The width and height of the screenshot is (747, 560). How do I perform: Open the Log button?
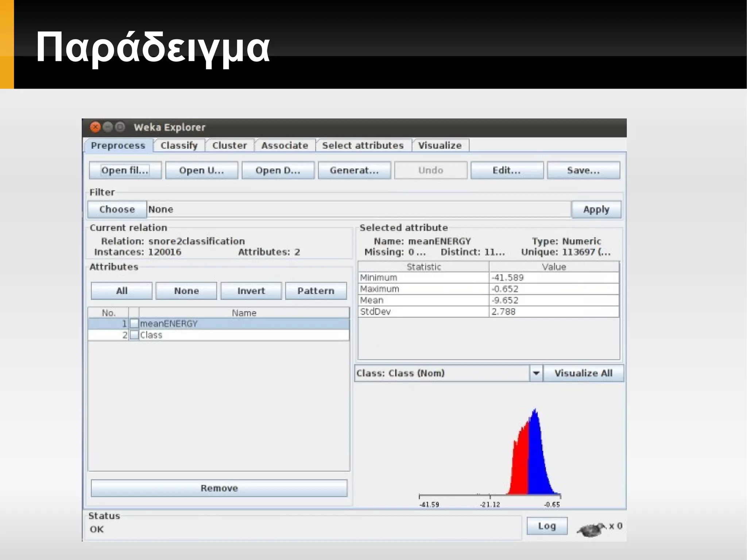(x=546, y=526)
